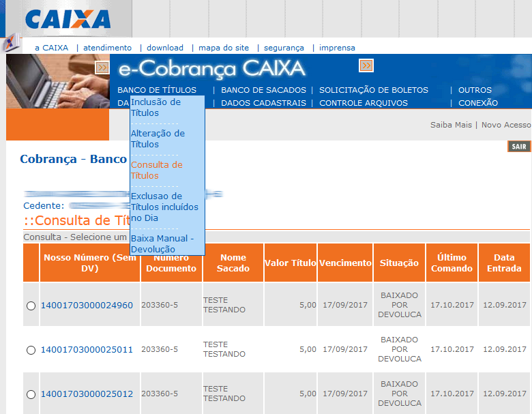532x414 pixels.
Task: Open SOLICITAÇÃO DE BOLETOS menu
Action: click(374, 90)
